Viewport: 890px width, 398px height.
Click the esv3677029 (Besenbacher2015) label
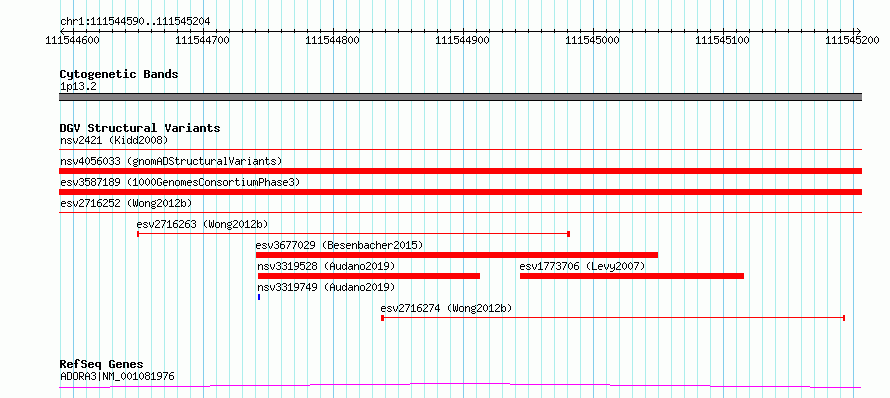(339, 245)
